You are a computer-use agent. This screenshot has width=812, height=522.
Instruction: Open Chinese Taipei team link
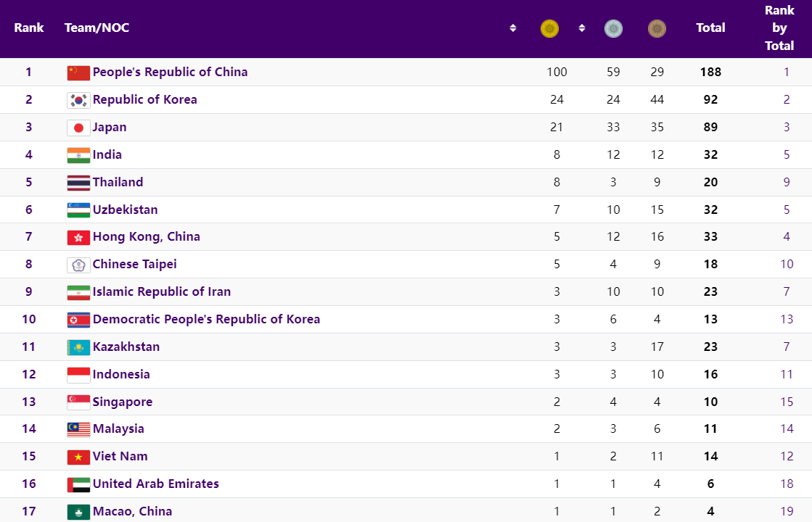tap(135, 264)
